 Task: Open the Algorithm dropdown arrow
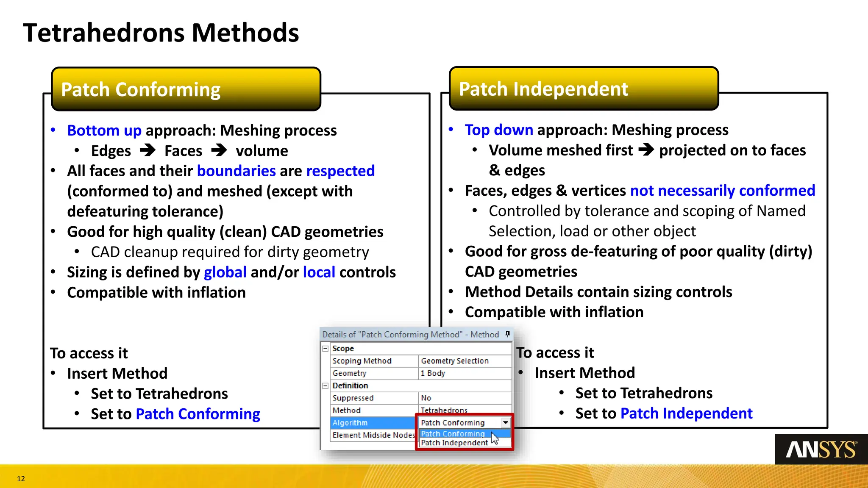506,423
